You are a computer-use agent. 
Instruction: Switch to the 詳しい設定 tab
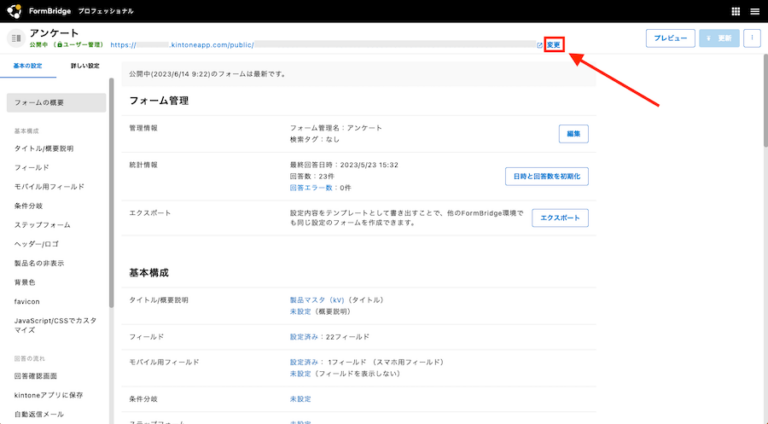pyautogui.click(x=85, y=66)
